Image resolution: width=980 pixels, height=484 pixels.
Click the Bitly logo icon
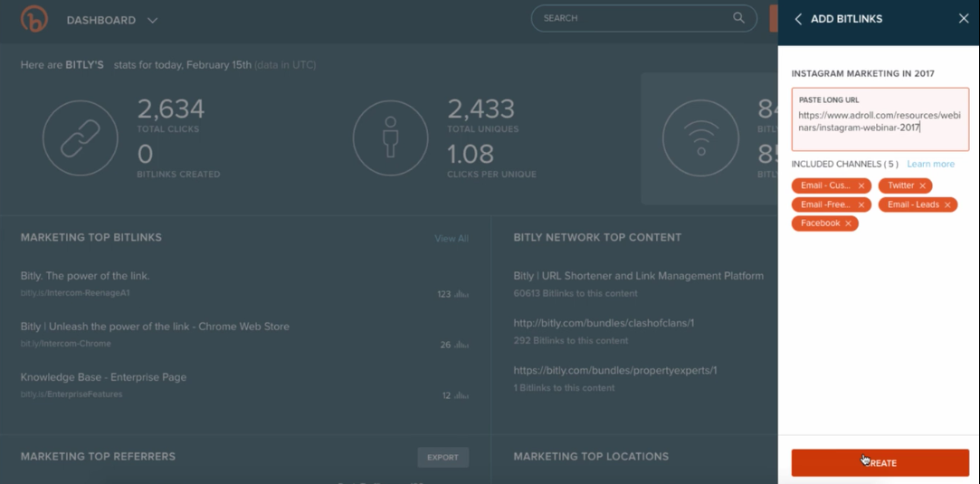[x=33, y=19]
